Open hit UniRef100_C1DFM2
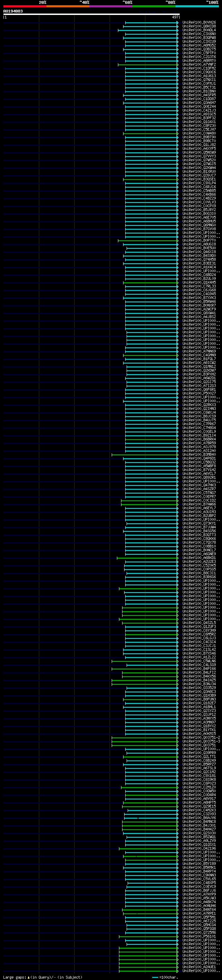Viewport: 222px width, 980px height. (199, 68)
